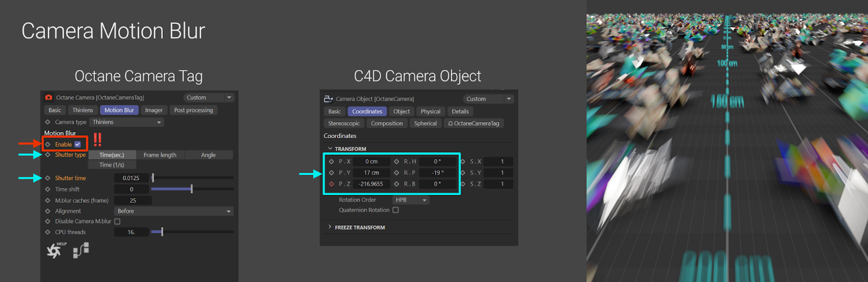The image size is (868, 282).
Task: Click the node editor icon beside Help
Action: pos(81,250)
